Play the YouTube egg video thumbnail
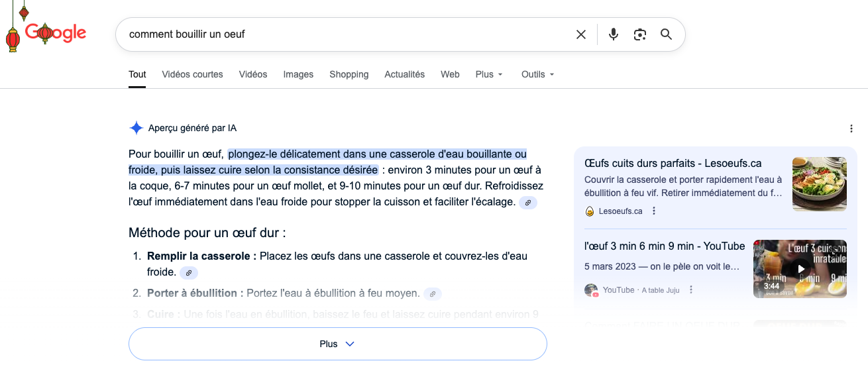The width and height of the screenshot is (868, 369). 800,269
